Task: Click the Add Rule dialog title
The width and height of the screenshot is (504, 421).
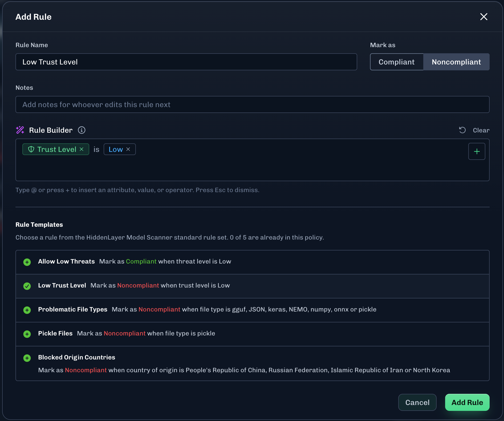Action: [34, 17]
